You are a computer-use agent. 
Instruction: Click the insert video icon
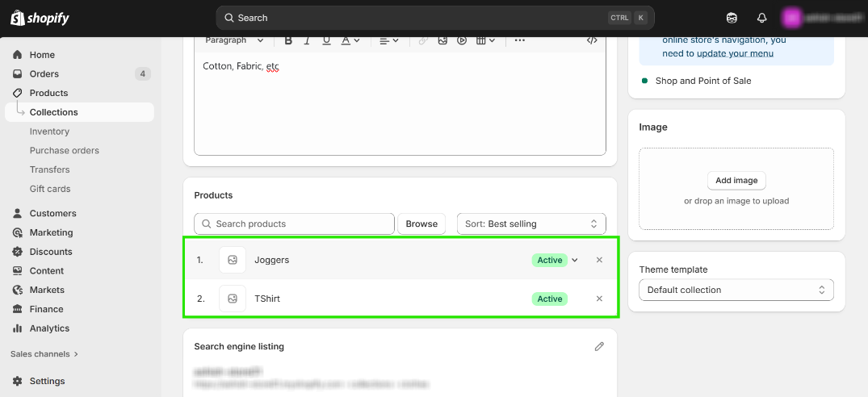(x=462, y=40)
